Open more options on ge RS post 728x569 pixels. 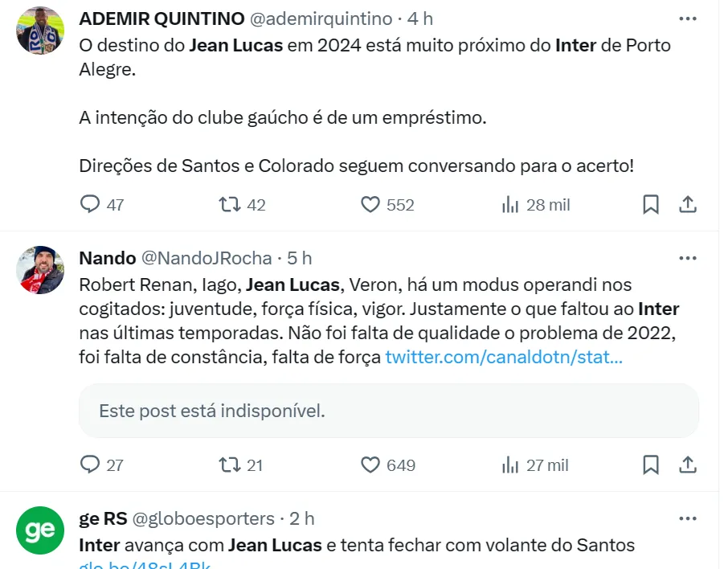688,518
